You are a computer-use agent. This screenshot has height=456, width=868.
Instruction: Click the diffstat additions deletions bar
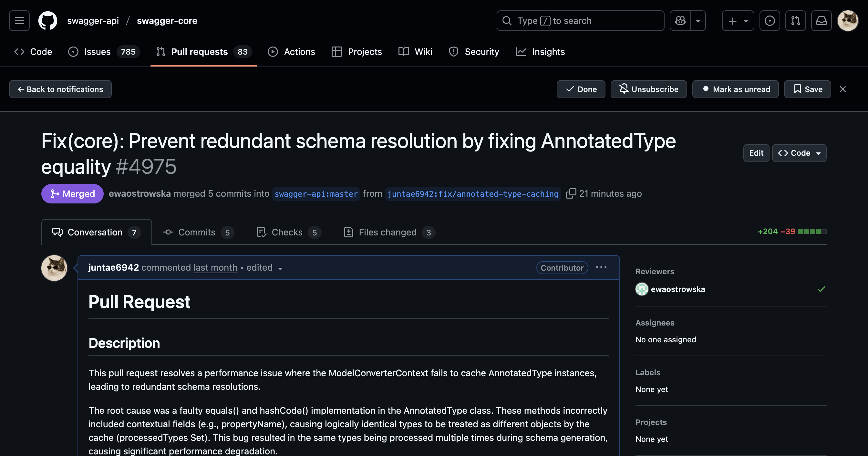click(x=812, y=232)
